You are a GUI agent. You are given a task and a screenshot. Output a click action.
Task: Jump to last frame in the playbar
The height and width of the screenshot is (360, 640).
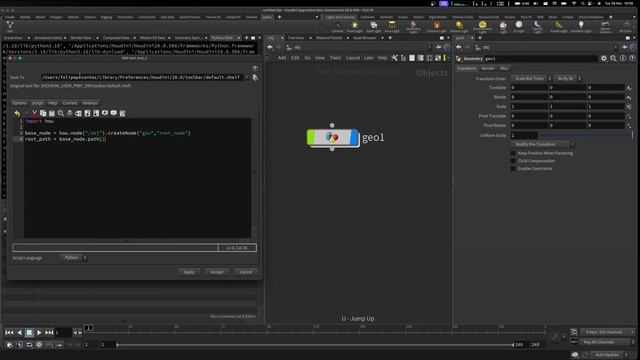pyautogui.click(x=49, y=333)
